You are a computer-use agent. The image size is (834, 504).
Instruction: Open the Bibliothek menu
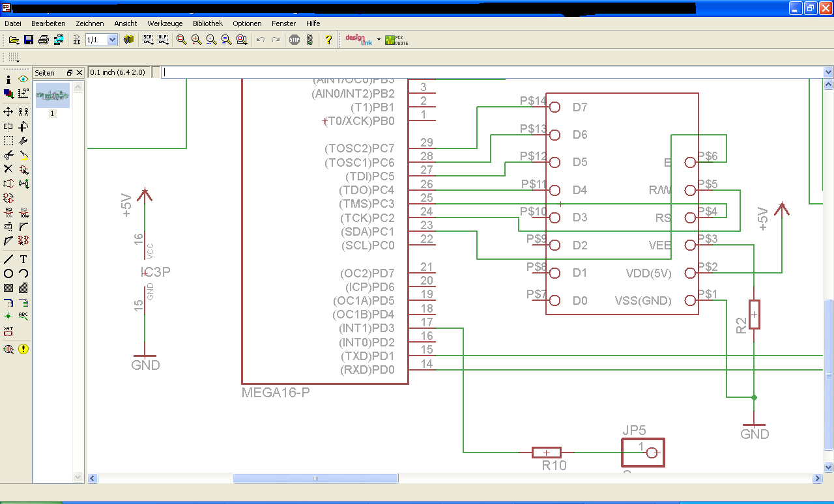[x=208, y=23]
